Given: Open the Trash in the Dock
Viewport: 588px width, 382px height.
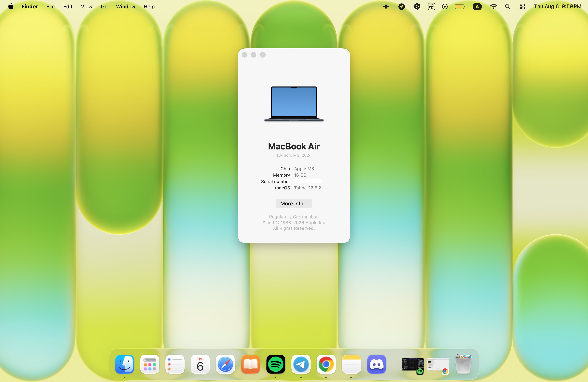Looking at the screenshot, I should click(463, 364).
